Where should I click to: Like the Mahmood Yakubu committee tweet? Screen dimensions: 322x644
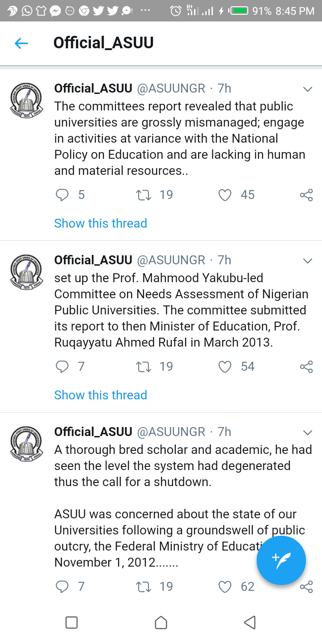[x=225, y=367]
